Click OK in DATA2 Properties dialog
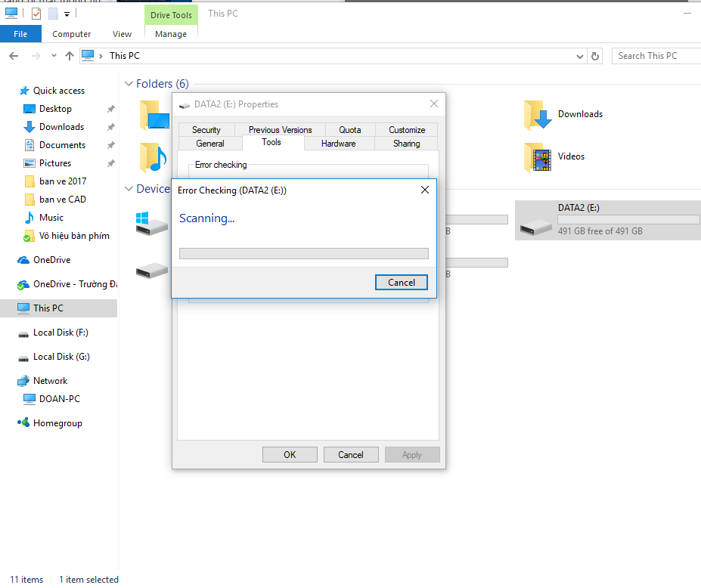 290,455
